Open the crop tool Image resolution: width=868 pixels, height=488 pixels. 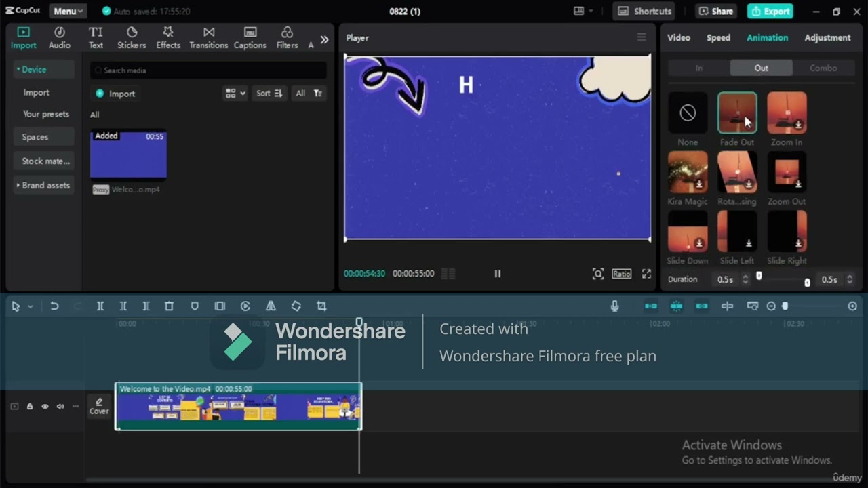point(321,306)
